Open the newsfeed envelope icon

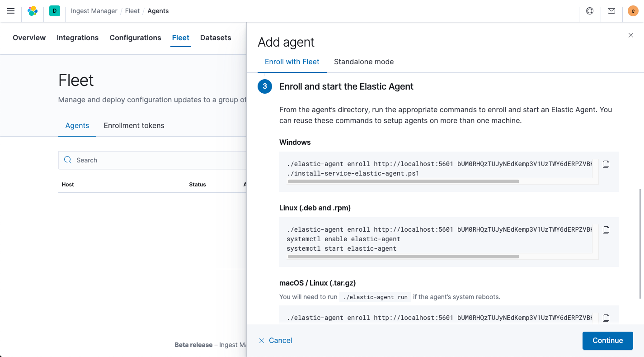pyautogui.click(x=611, y=10)
